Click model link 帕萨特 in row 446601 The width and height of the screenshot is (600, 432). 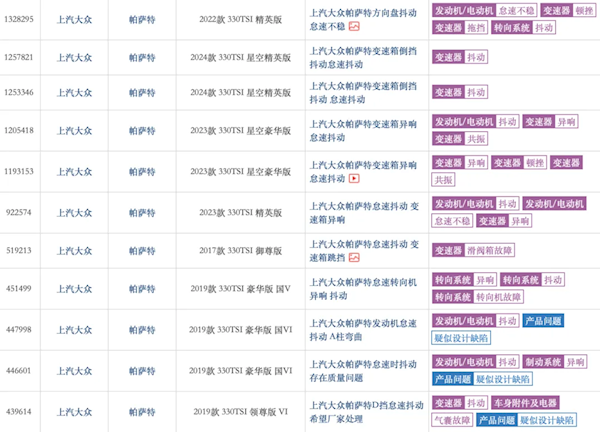click(x=142, y=371)
